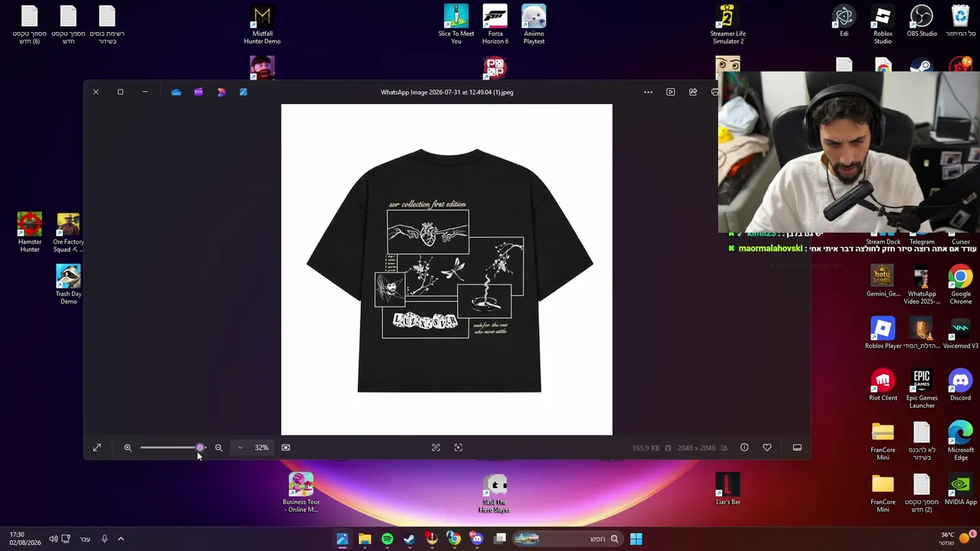Select the Business Tour desktop icon

tap(301, 493)
